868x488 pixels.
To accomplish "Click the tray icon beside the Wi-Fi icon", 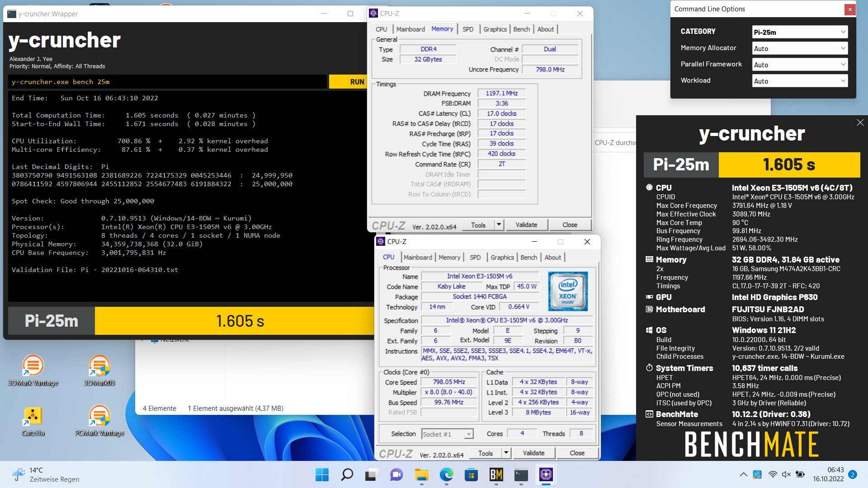I will [x=757, y=474].
